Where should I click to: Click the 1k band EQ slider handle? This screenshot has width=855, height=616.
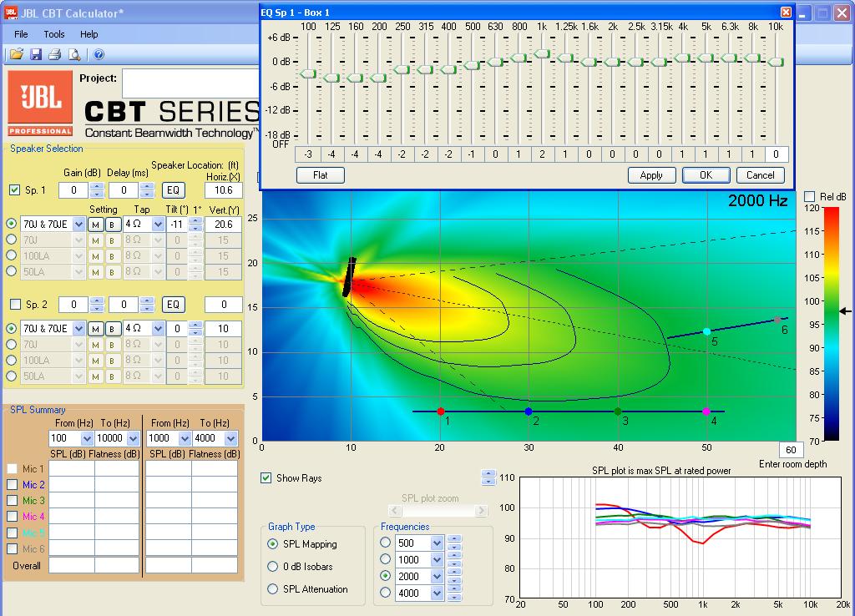tap(542, 53)
